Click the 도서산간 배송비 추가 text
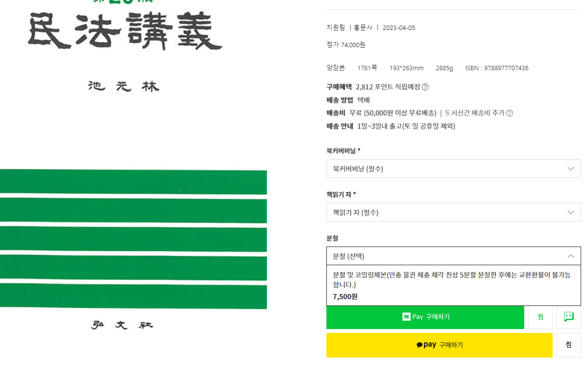588x386 pixels. [x=474, y=113]
